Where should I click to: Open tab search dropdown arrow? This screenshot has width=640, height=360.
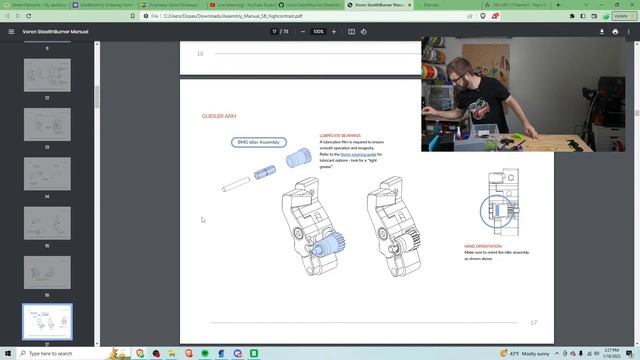tap(586, 5)
